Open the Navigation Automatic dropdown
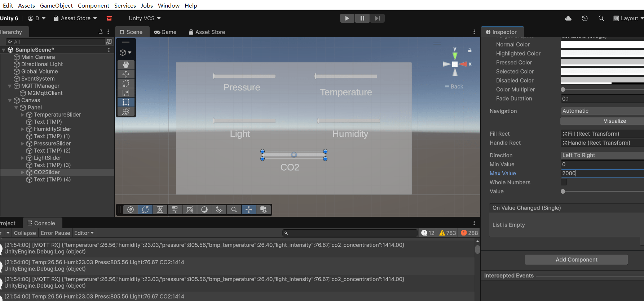The image size is (644, 301). (602, 111)
